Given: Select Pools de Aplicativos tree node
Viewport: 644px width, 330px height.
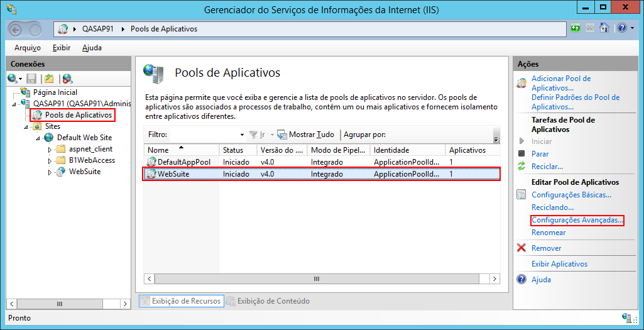Looking at the screenshot, I should pos(79,115).
